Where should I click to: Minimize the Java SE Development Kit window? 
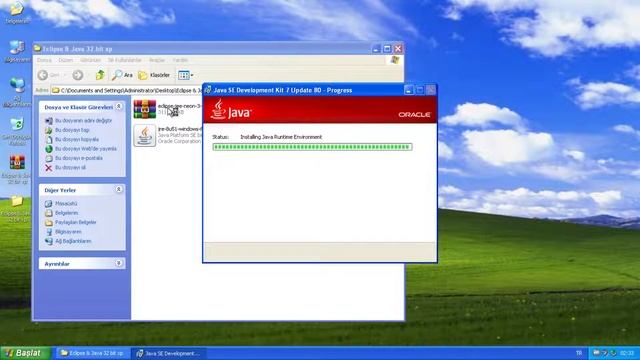[x=409, y=90]
